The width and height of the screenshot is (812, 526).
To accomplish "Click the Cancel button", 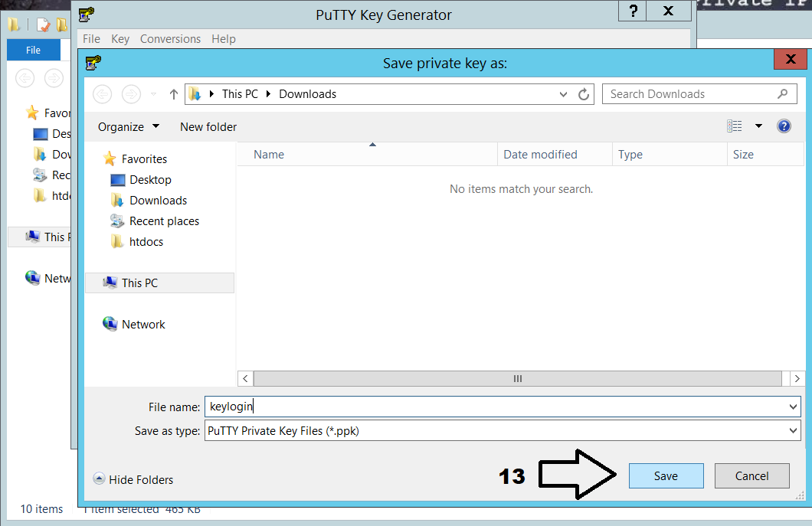I will click(x=751, y=476).
